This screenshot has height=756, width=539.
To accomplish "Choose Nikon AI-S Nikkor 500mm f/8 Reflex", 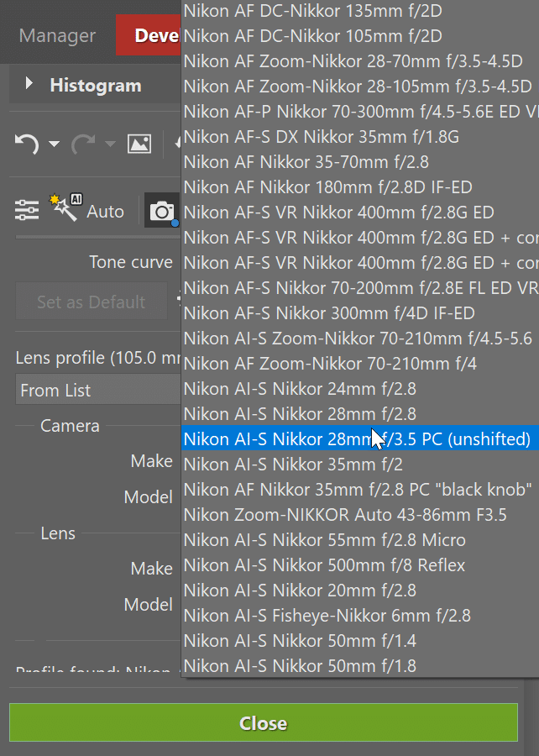I will tap(324, 565).
